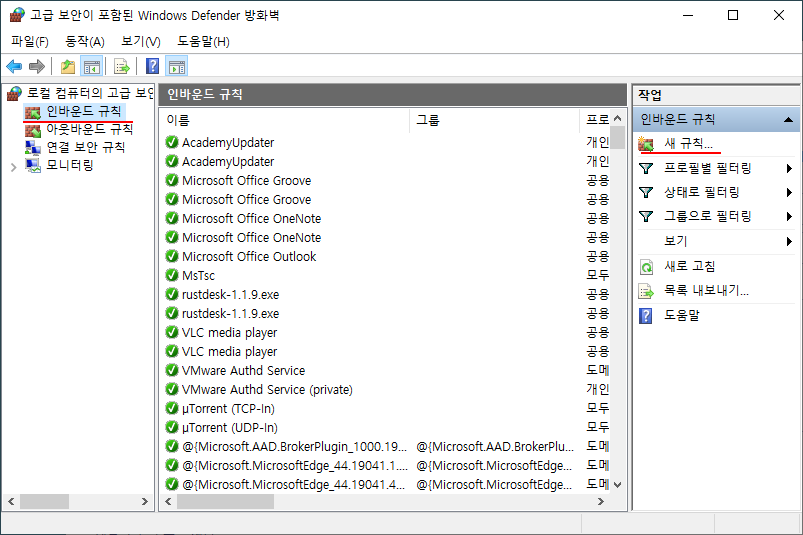The width and height of the screenshot is (803, 535).
Task: Click the 아웃바운드 규칙 tree icon
Action: [x=33, y=130]
